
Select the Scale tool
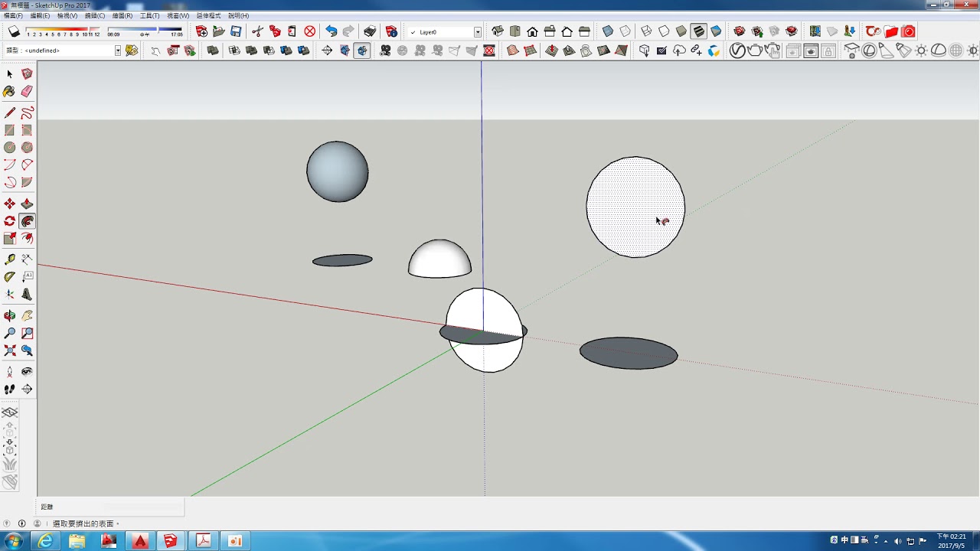pyautogui.click(x=9, y=239)
